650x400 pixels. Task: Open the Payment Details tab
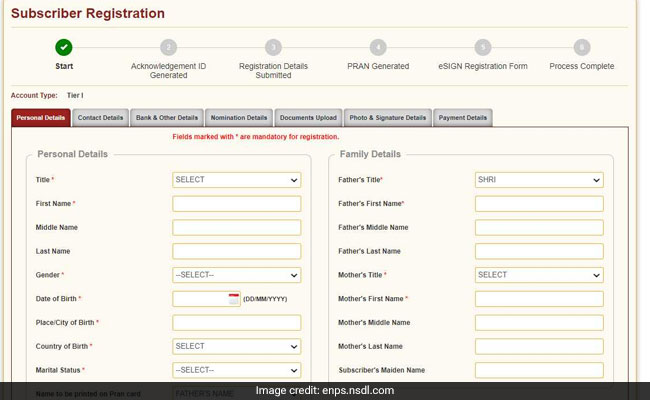click(x=463, y=118)
